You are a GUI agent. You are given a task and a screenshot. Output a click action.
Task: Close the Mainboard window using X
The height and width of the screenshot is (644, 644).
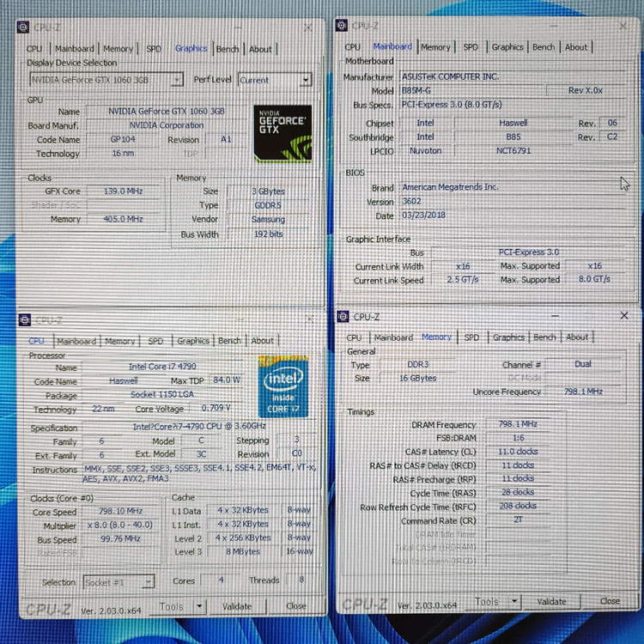pos(623,26)
